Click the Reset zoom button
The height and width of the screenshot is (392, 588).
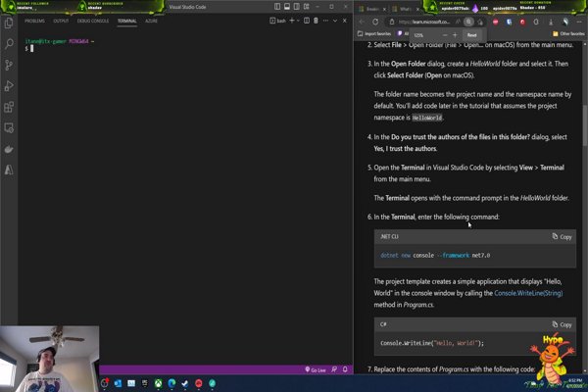point(471,35)
